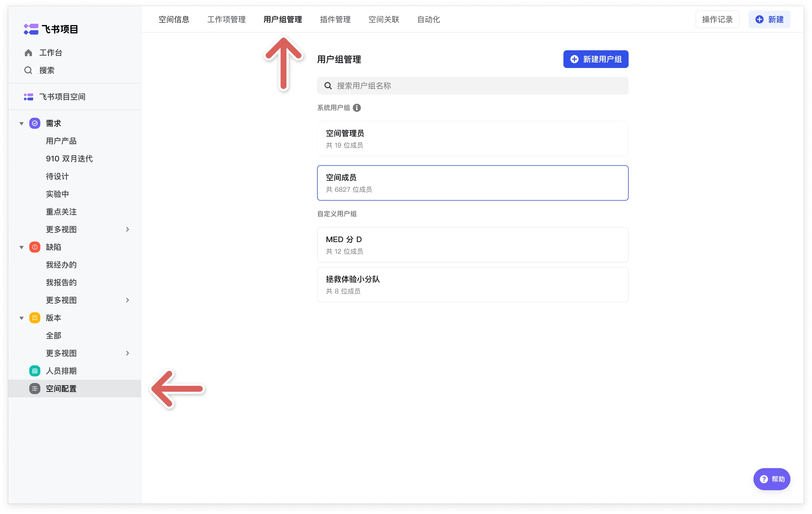812x514 pixels.
Task: Click the info icon beside 系统用户组
Action: (x=357, y=108)
